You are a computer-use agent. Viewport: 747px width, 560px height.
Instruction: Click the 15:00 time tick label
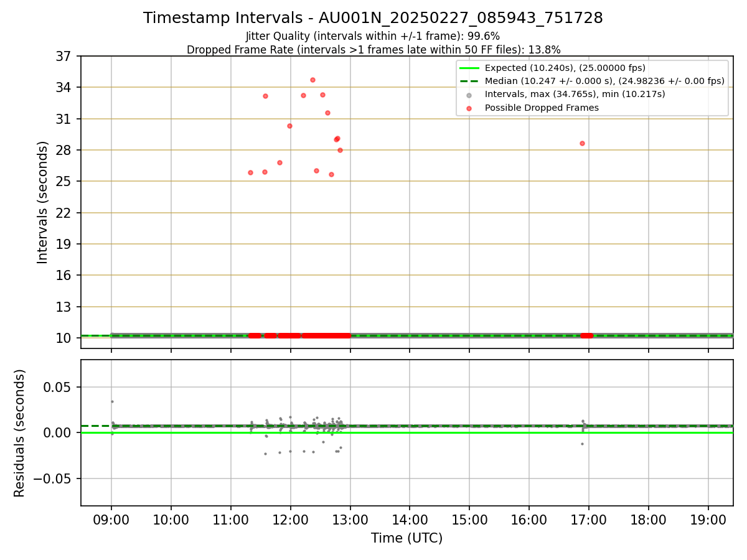pyautogui.click(x=469, y=520)
